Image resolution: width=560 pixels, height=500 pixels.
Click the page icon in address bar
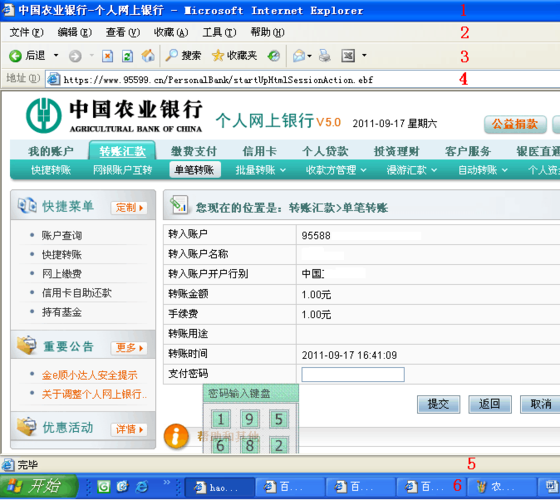pos(54,79)
